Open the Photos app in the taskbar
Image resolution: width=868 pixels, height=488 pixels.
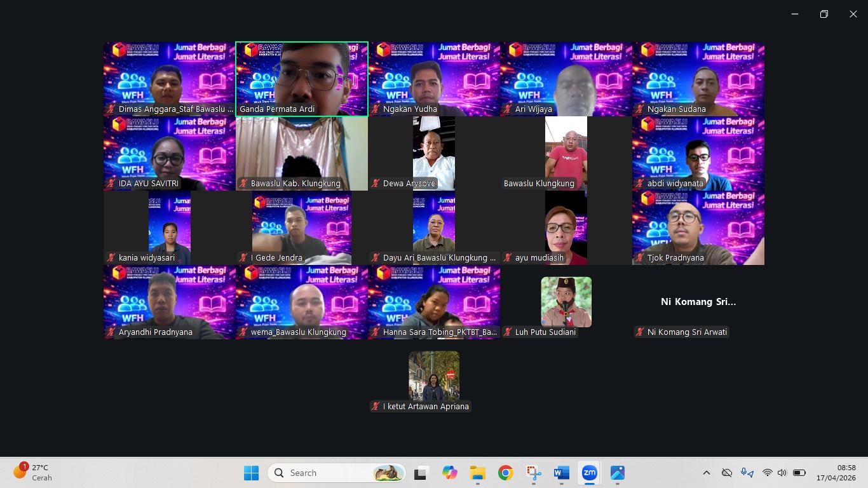tap(618, 473)
